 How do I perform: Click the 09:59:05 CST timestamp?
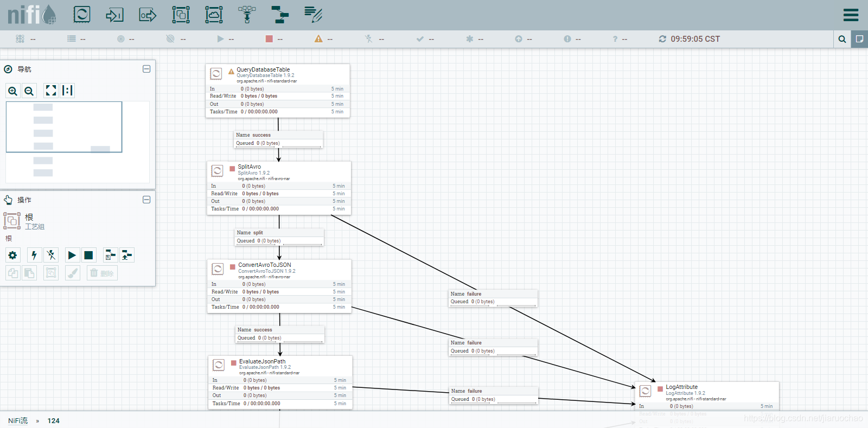[695, 39]
